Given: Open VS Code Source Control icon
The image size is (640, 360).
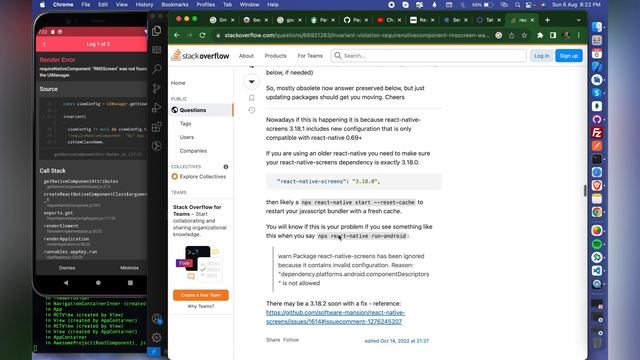Looking at the screenshot, I should click(156, 88).
